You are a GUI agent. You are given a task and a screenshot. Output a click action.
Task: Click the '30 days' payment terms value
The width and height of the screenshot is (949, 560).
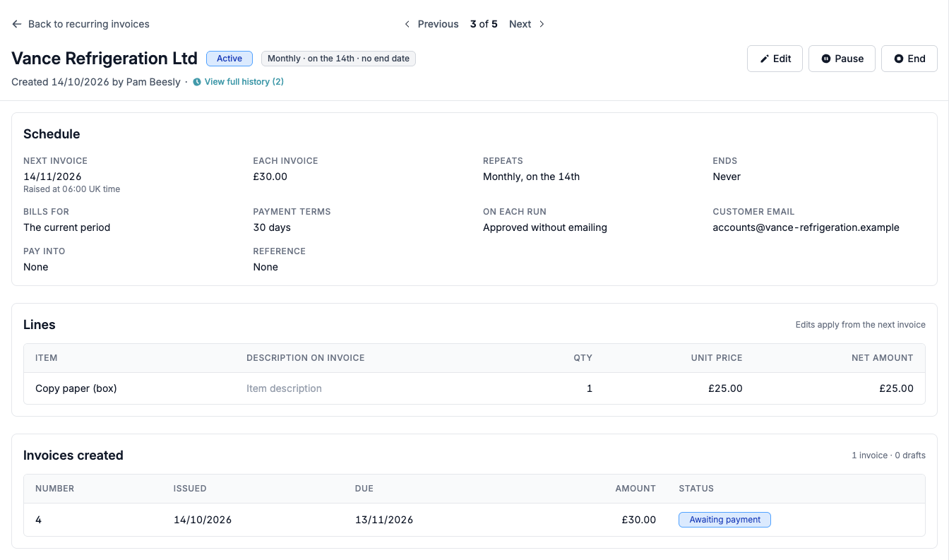(272, 227)
